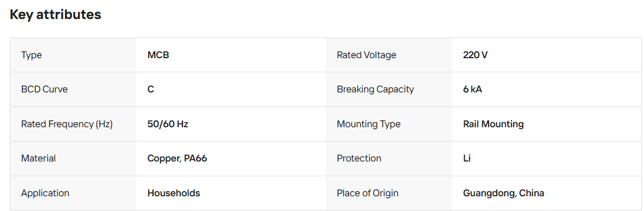
Task: Click the Key attributes heading
Action: [x=56, y=15]
